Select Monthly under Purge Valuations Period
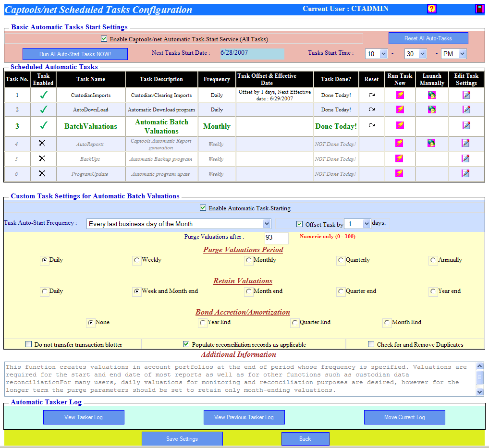Image resolution: width=489 pixels, height=448 pixels. [x=249, y=260]
